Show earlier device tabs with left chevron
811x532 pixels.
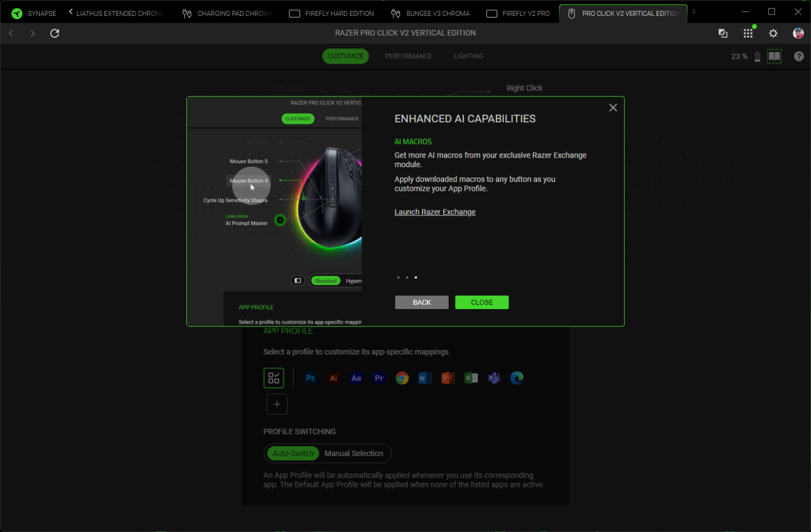click(70, 12)
